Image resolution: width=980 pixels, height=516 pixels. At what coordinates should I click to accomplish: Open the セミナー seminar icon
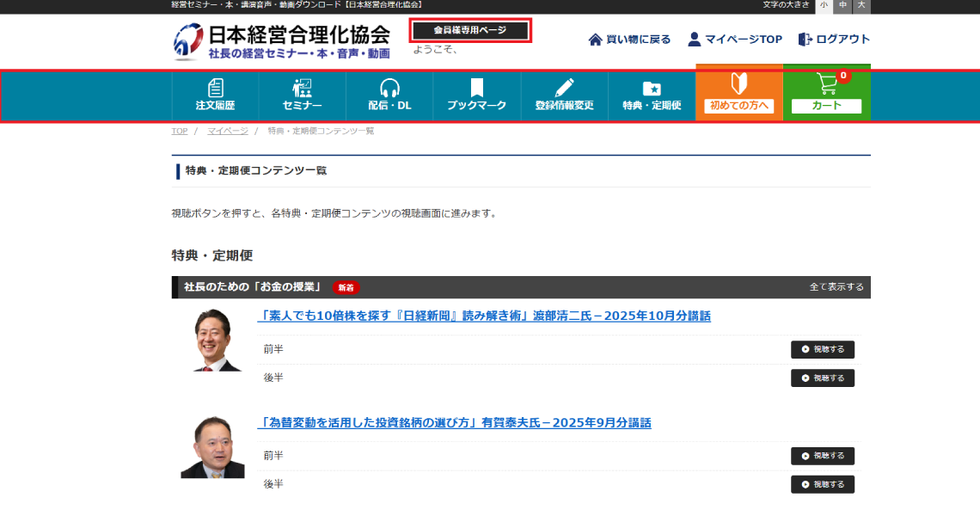(302, 89)
